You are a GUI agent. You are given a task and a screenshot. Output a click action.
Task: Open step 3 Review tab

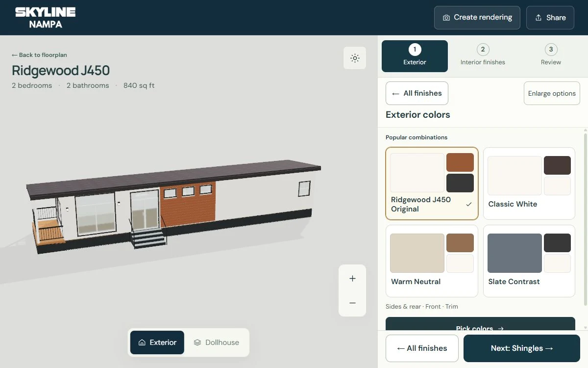coord(551,56)
